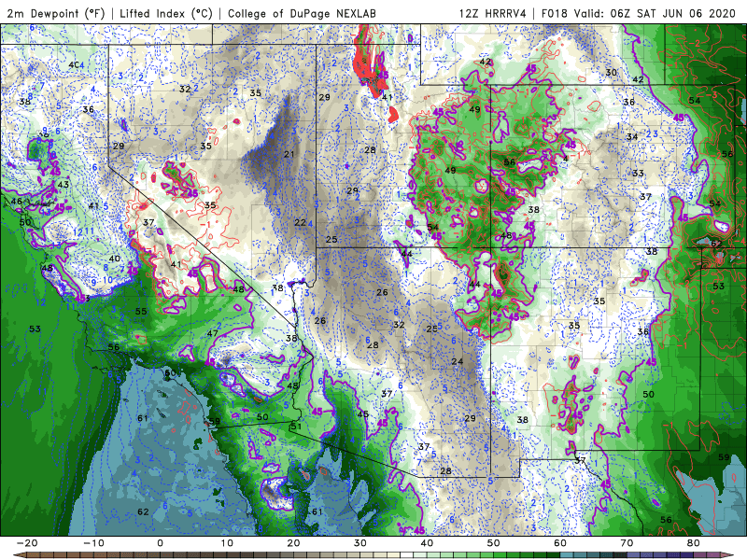Select the dewpoint value 24 on the map
Screen dimensions: 747x560
(458, 361)
